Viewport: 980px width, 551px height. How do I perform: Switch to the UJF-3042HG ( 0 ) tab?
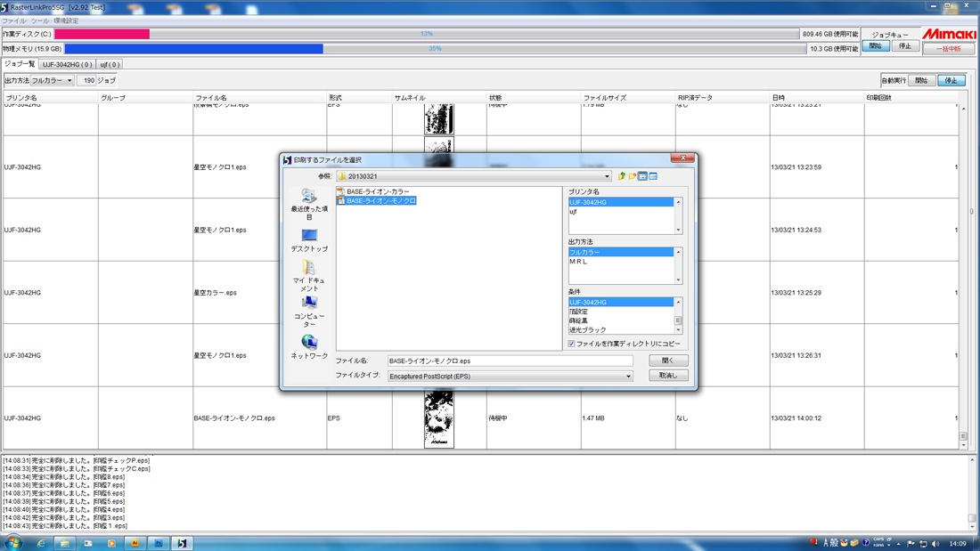[x=67, y=64]
